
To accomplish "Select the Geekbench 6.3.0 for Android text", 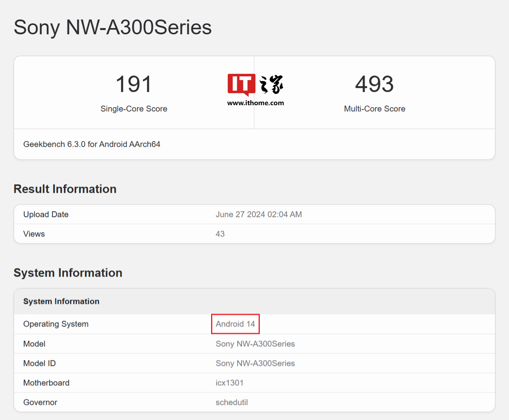I will pos(92,144).
